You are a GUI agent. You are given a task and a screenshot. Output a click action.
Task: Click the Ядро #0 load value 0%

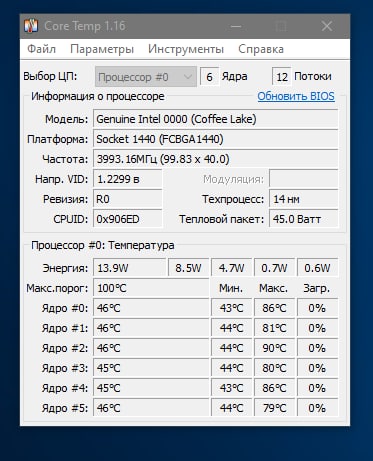[x=317, y=308]
